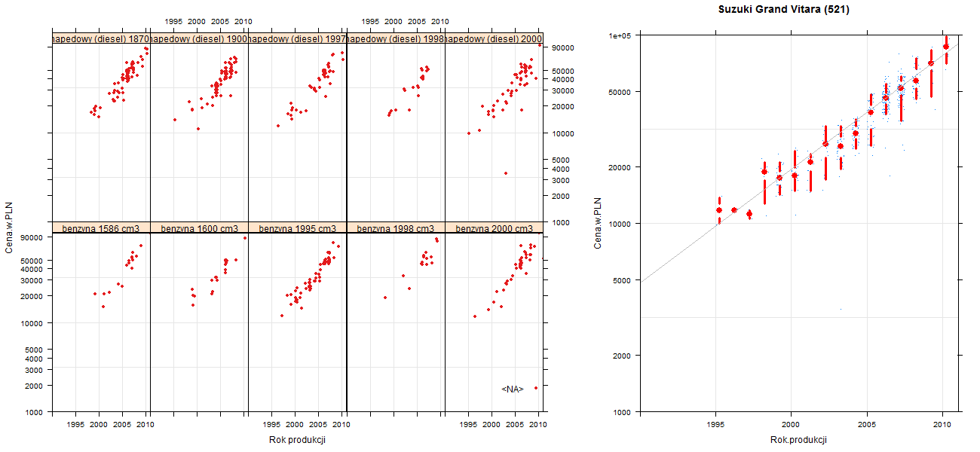Click the '1e+05' tick on the Suzuki plot
980x452 pixels.
click(620, 35)
